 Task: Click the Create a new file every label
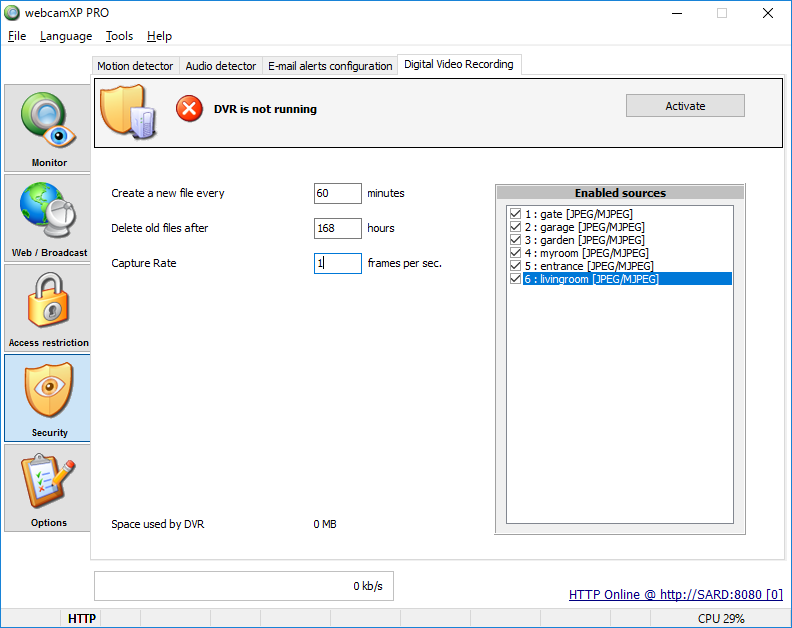click(168, 193)
